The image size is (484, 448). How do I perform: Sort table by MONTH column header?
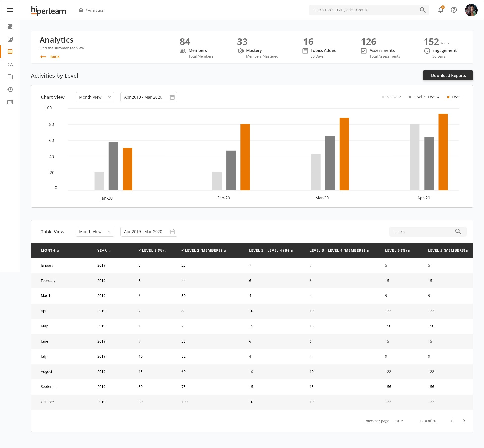click(x=50, y=250)
